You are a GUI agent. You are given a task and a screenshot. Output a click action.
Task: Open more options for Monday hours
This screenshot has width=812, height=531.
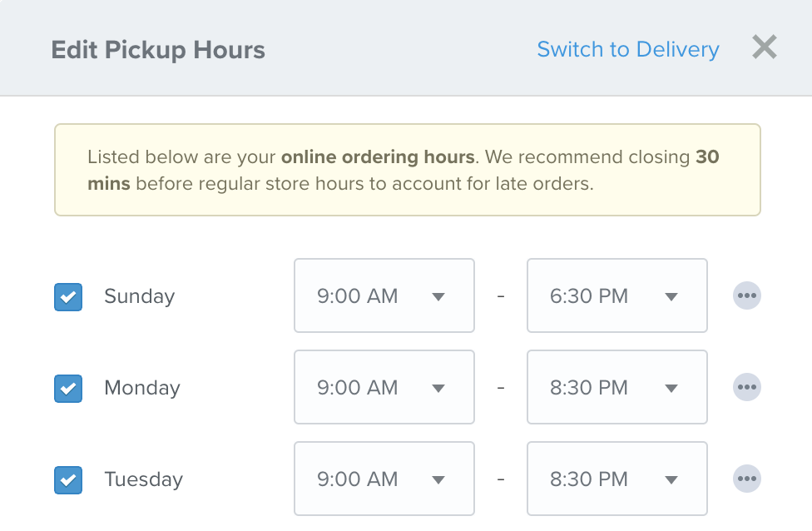tap(747, 387)
